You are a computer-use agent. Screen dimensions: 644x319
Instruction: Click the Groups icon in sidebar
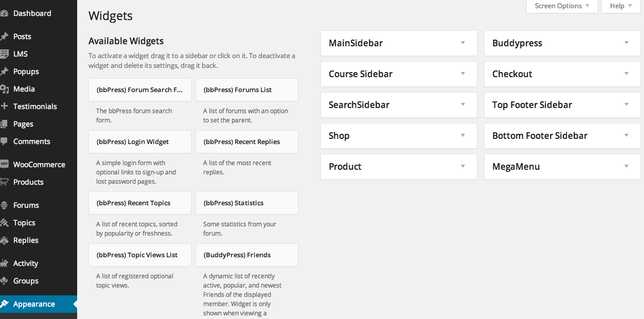[4, 281]
